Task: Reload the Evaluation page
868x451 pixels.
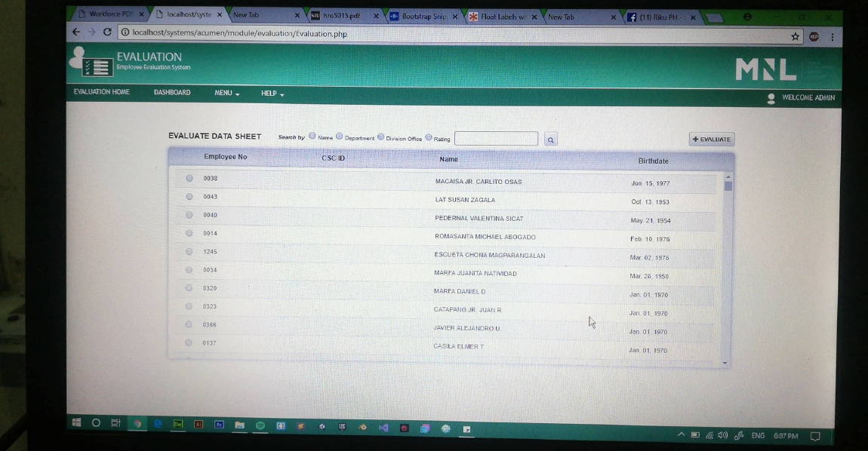Action: click(107, 32)
